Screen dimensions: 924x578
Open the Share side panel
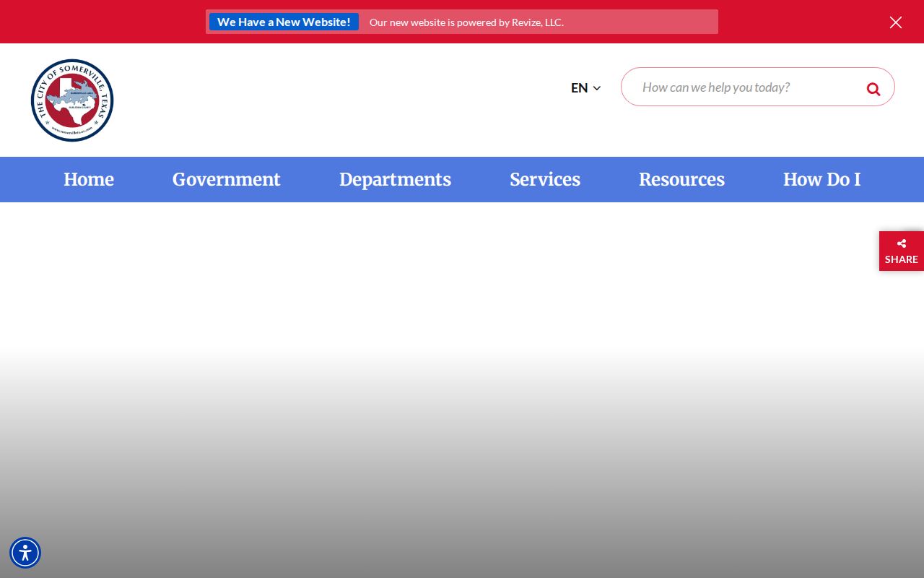coord(902,251)
